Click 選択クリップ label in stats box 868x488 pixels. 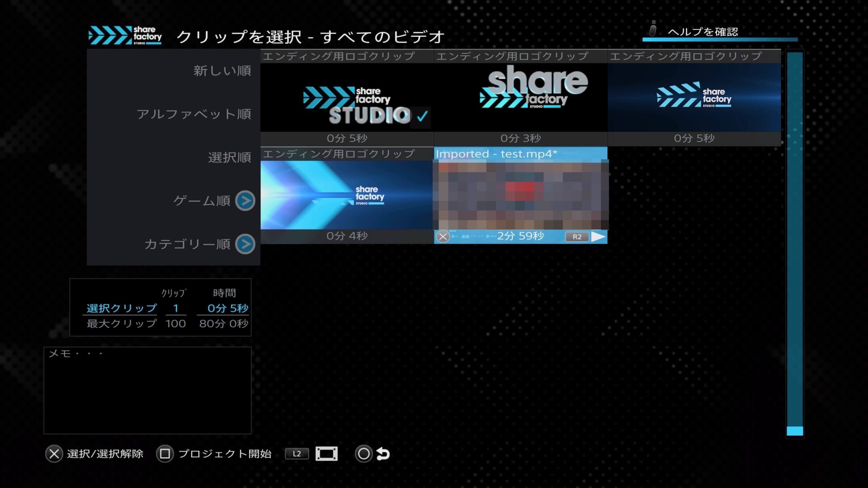(x=121, y=308)
